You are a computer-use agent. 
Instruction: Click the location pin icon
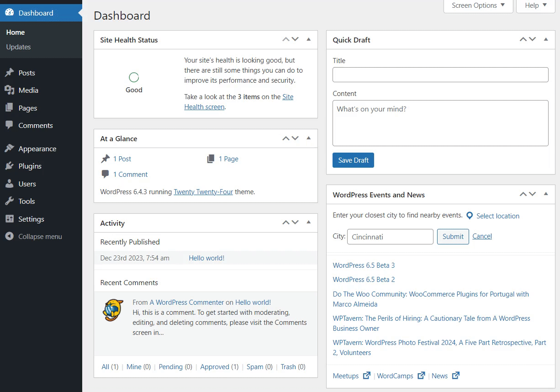(470, 215)
